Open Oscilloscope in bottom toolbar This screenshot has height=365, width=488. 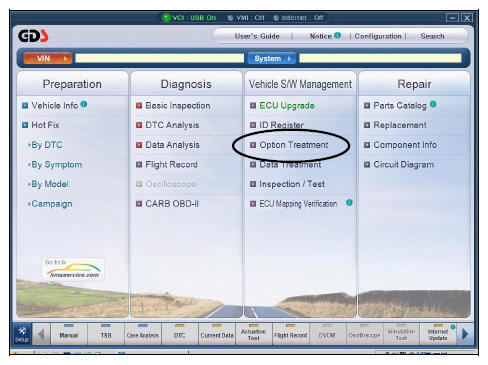pos(364,334)
